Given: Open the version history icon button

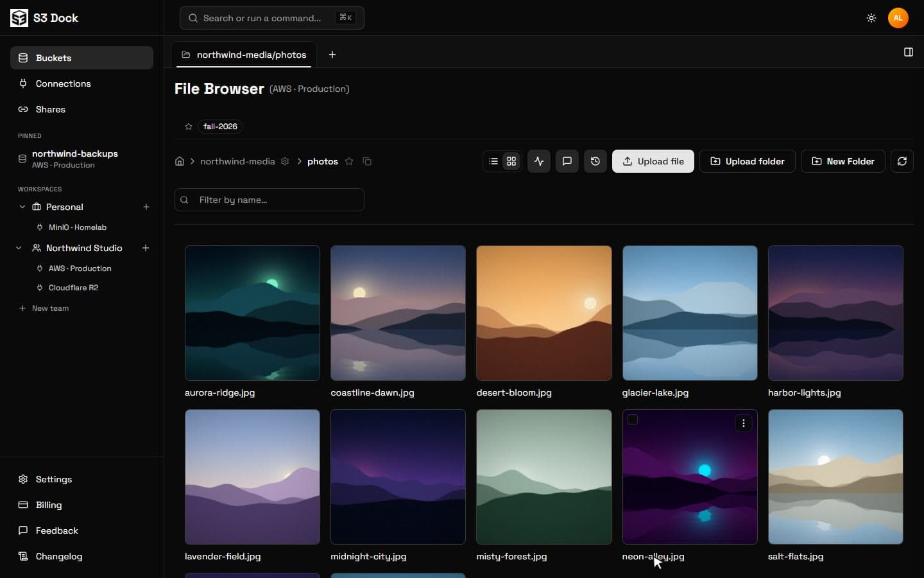Looking at the screenshot, I should (595, 161).
